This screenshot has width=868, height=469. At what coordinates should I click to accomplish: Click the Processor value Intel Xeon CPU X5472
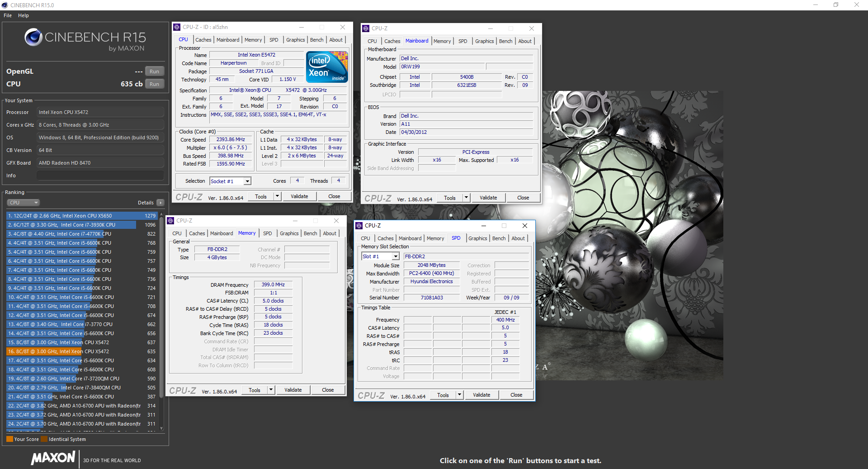pos(100,112)
